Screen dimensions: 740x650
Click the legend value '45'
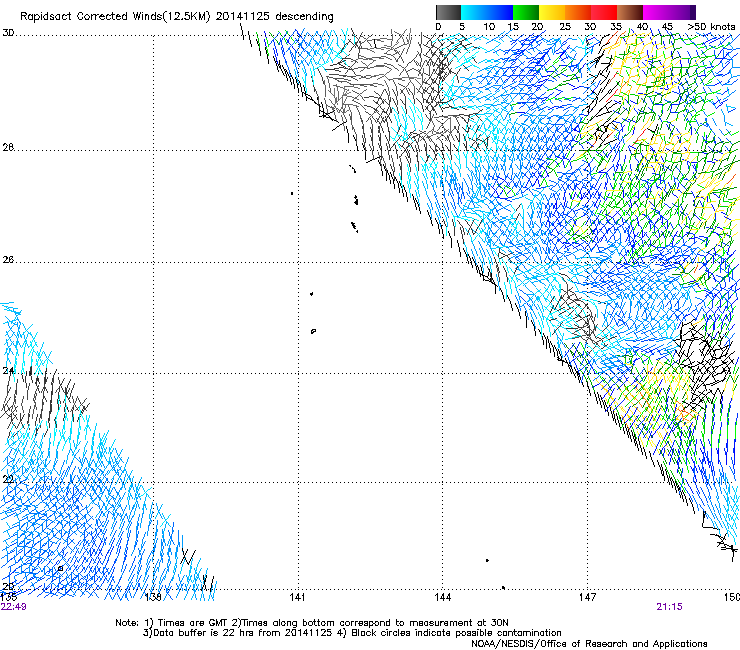point(667,27)
